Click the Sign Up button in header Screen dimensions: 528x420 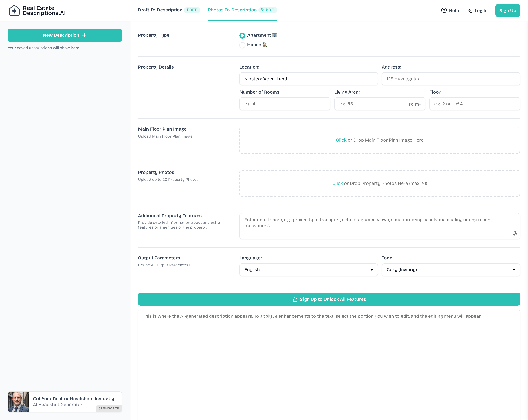pos(507,10)
